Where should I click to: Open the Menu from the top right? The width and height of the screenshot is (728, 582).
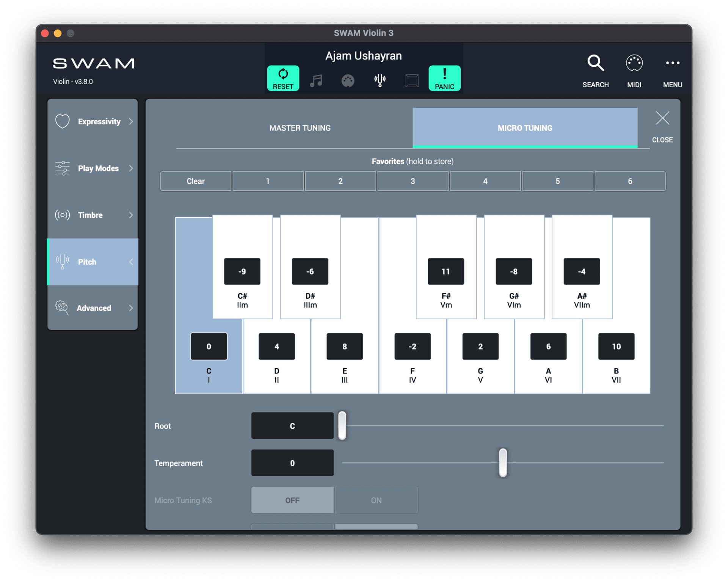click(x=673, y=70)
